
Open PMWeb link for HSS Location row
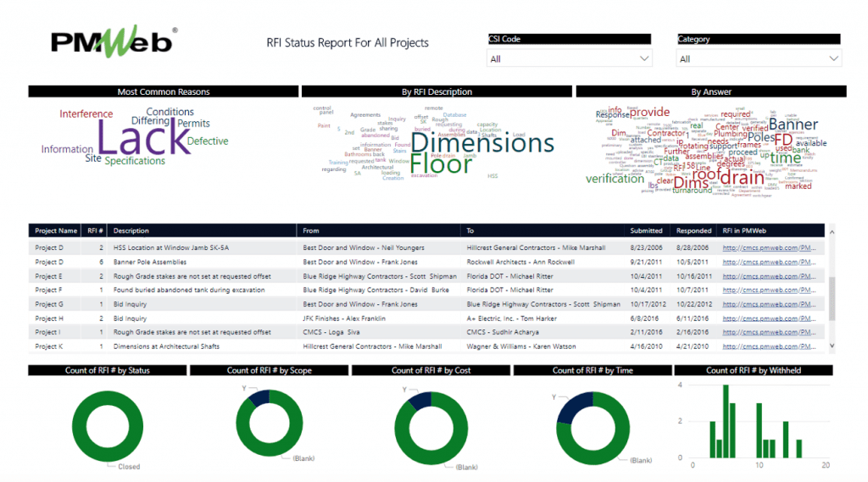pyautogui.click(x=769, y=248)
